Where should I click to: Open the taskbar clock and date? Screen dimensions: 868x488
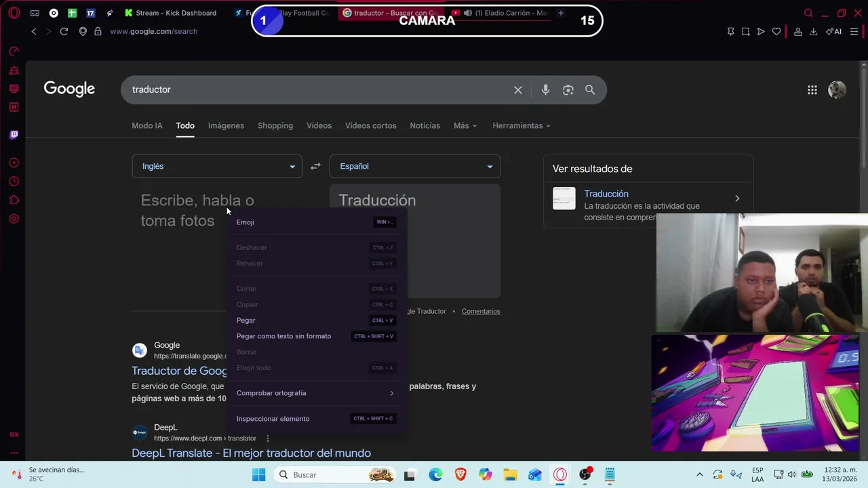point(840,474)
